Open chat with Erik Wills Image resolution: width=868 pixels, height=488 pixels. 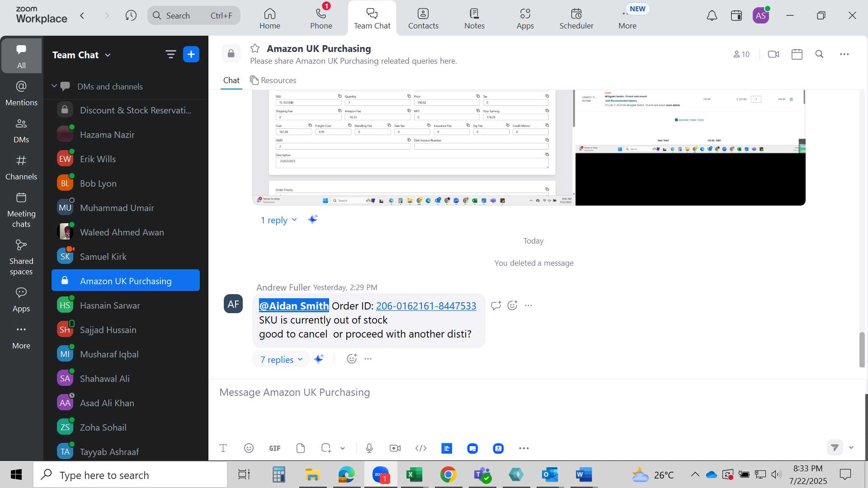(126, 159)
